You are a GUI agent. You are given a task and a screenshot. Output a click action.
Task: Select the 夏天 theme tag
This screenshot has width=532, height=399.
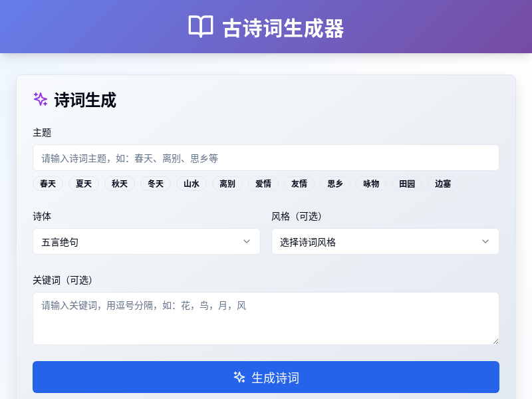point(84,184)
